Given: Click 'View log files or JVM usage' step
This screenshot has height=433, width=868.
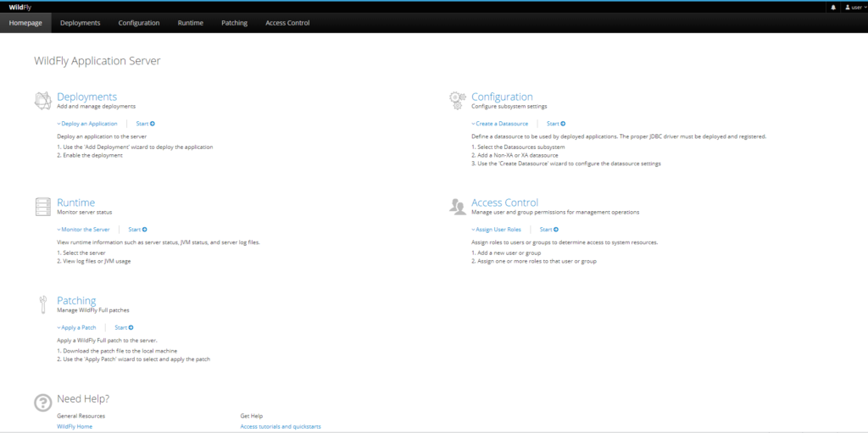Looking at the screenshot, I should pyautogui.click(x=94, y=261).
